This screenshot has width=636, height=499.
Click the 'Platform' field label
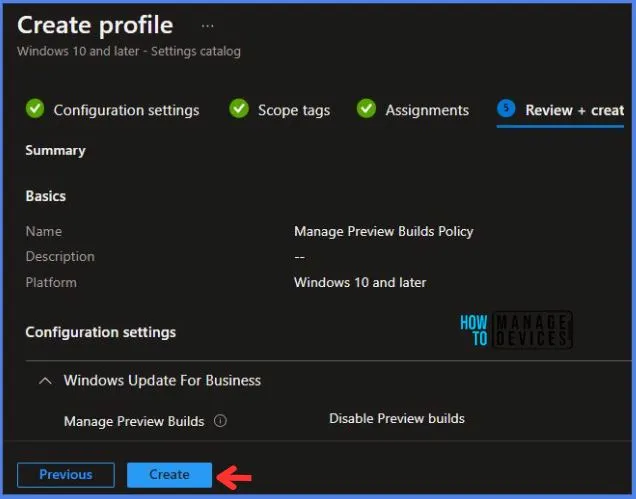click(x=51, y=282)
